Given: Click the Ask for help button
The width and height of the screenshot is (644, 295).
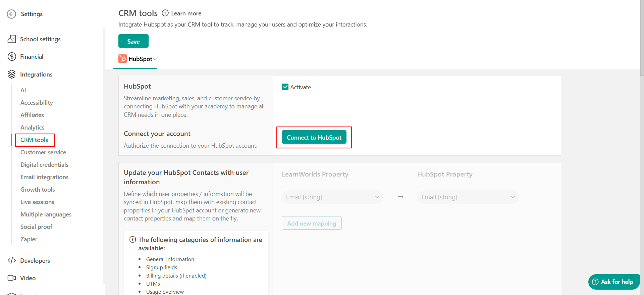Looking at the screenshot, I should 614,282.
